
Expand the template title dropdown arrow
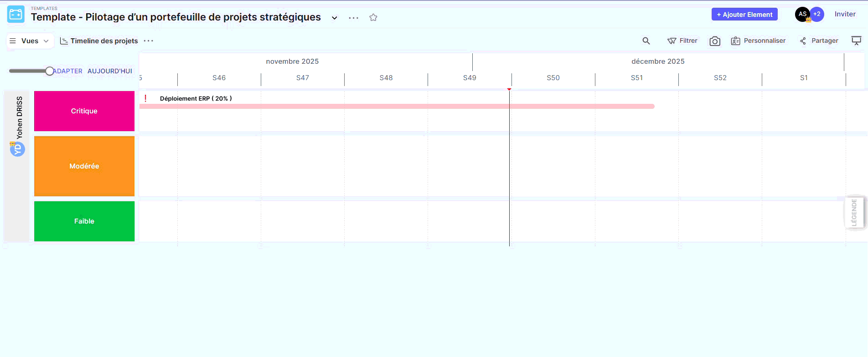pos(335,18)
